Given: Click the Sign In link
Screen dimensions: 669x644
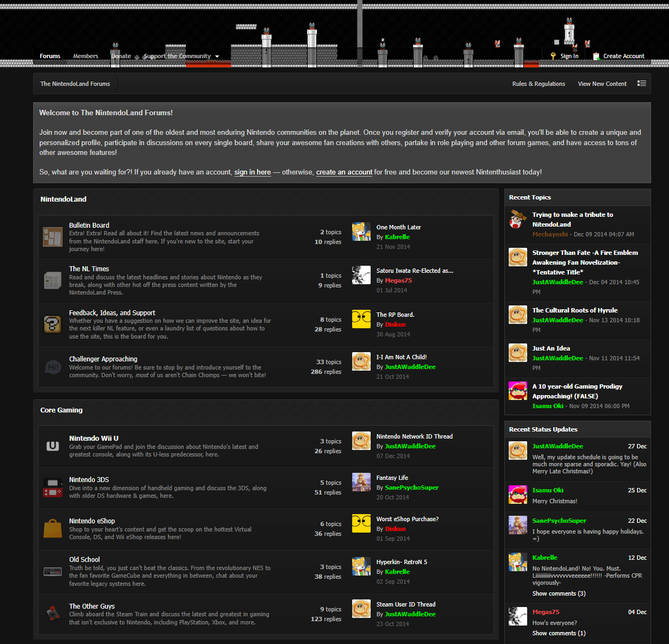Looking at the screenshot, I should pos(570,56).
